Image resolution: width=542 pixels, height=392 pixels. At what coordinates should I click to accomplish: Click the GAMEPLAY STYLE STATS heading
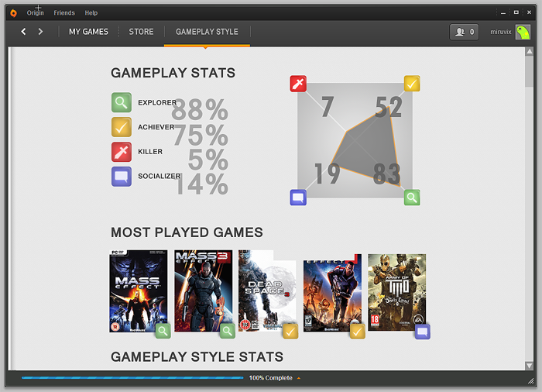tap(197, 356)
